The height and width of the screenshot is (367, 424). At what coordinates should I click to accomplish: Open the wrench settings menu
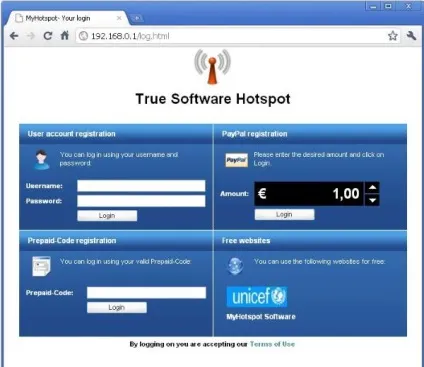click(x=411, y=36)
